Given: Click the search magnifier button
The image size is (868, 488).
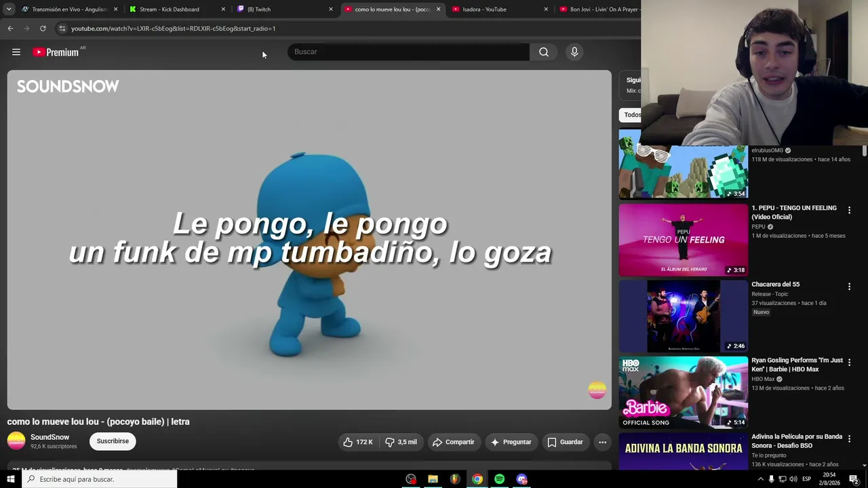Looking at the screenshot, I should pos(544,52).
